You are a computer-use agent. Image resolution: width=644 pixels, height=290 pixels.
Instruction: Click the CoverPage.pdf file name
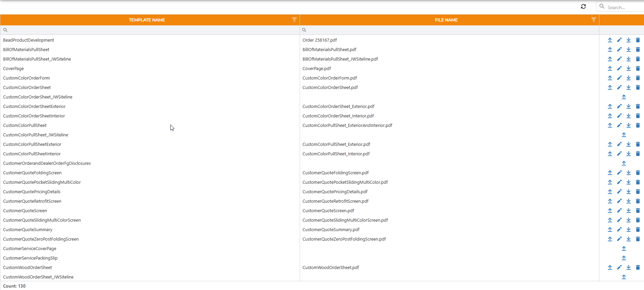[x=317, y=69]
